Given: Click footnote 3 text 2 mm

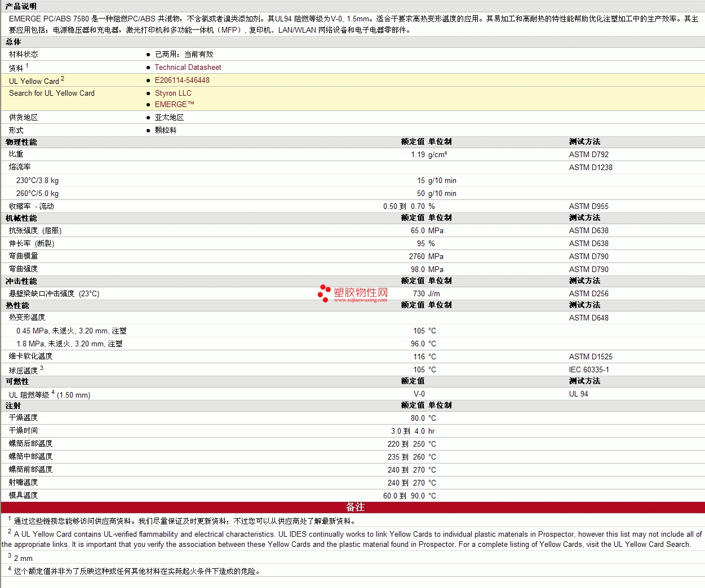Looking at the screenshot, I should [23, 558].
